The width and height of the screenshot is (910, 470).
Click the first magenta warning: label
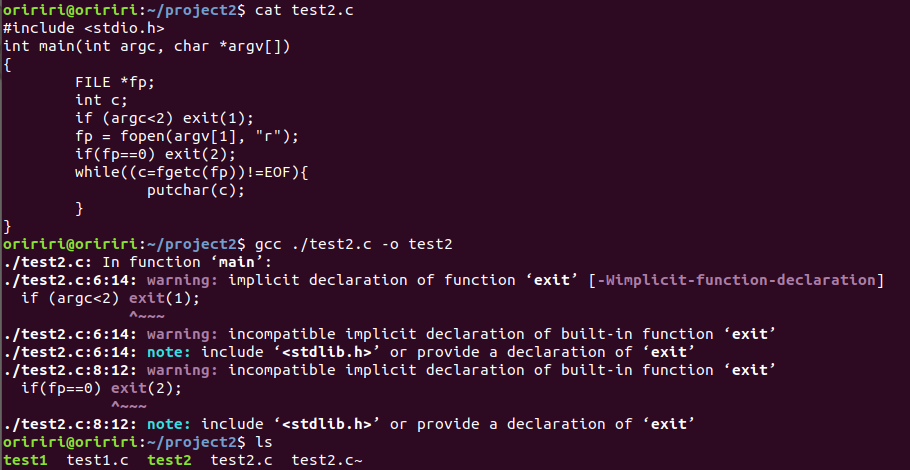click(182, 280)
